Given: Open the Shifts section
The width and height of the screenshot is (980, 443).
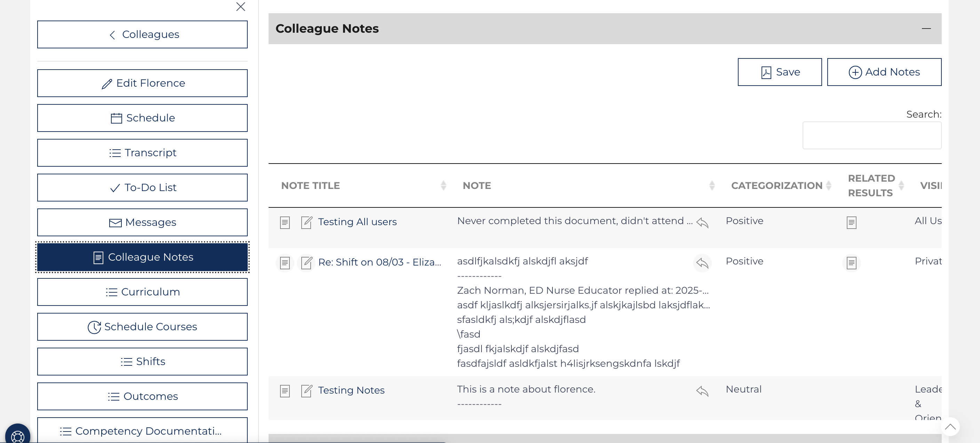Looking at the screenshot, I should click(x=143, y=361).
